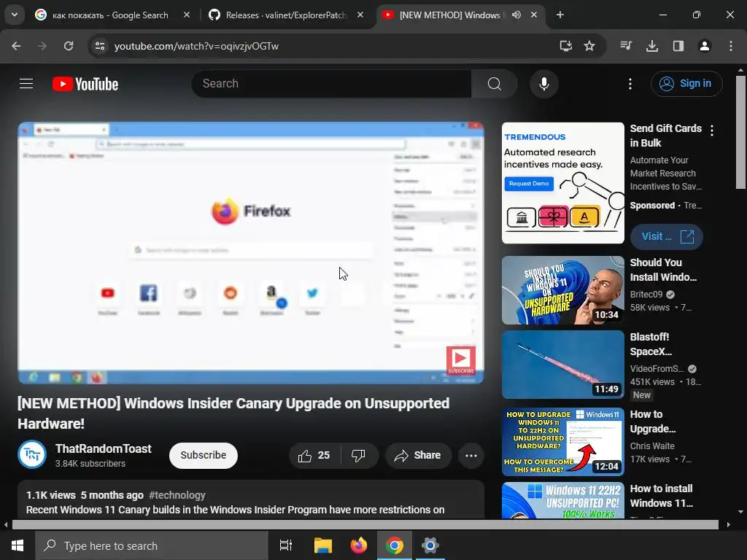The image size is (747, 560).
Task: Launch Firefox from the taskbar
Action: (x=359, y=545)
